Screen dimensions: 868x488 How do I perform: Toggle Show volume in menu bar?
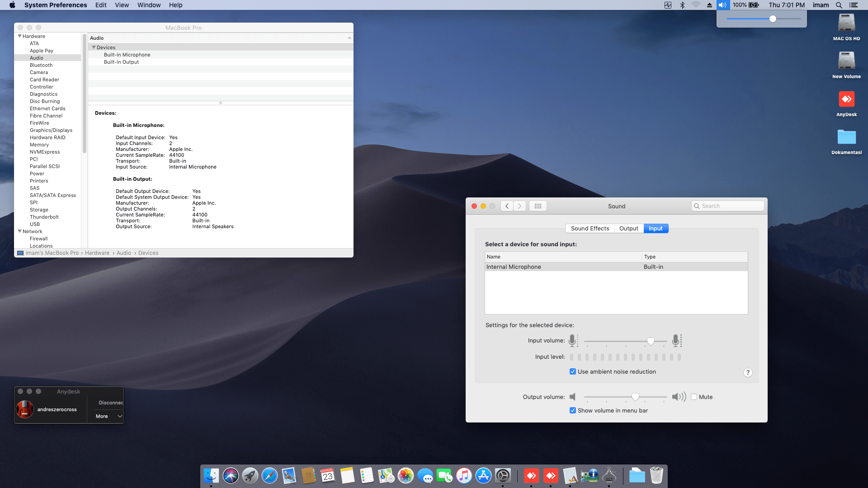click(x=573, y=410)
